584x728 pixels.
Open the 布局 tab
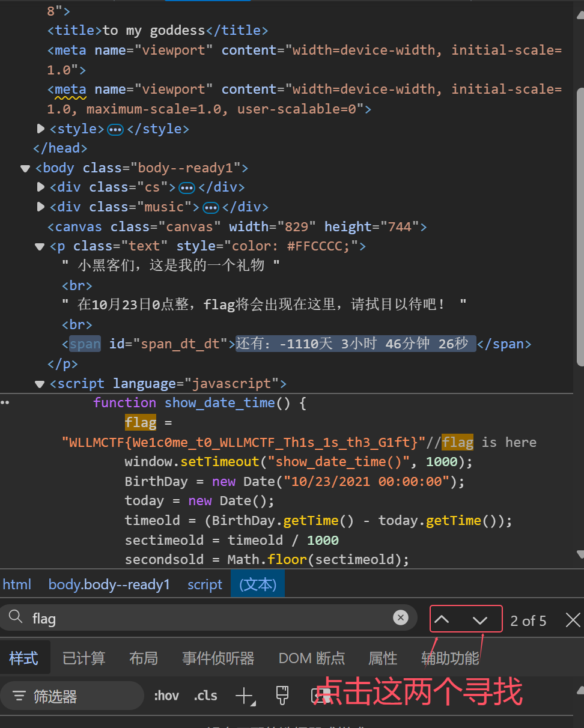(144, 658)
